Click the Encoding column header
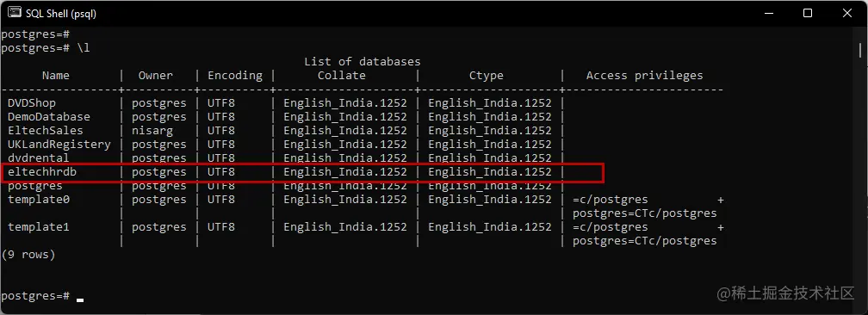This screenshot has height=315, width=868. pos(235,76)
